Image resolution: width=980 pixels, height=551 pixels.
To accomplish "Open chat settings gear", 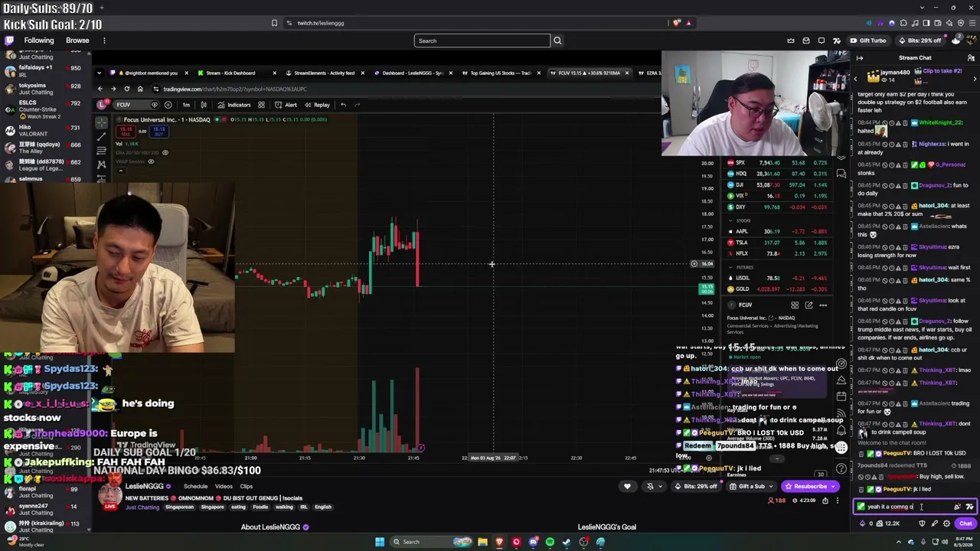I will [946, 523].
